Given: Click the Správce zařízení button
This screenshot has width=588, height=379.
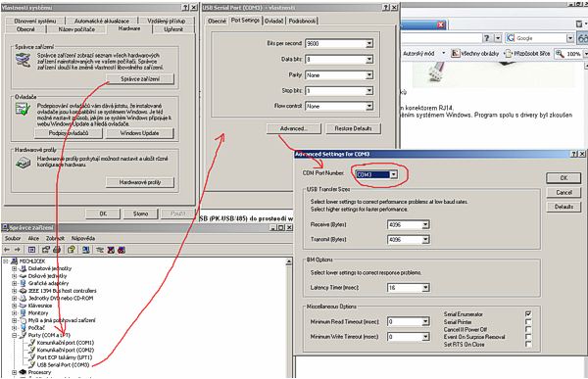Looking at the screenshot, I should [140, 79].
